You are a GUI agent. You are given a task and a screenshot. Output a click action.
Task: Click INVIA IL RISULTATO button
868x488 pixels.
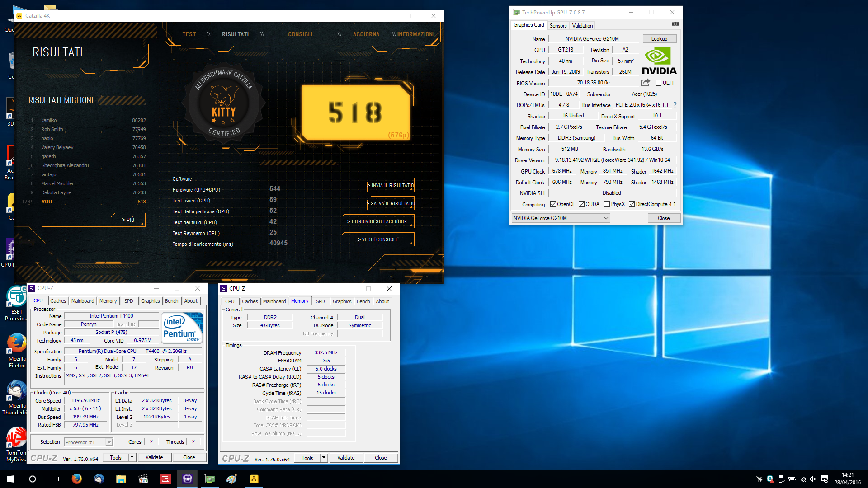(x=391, y=185)
